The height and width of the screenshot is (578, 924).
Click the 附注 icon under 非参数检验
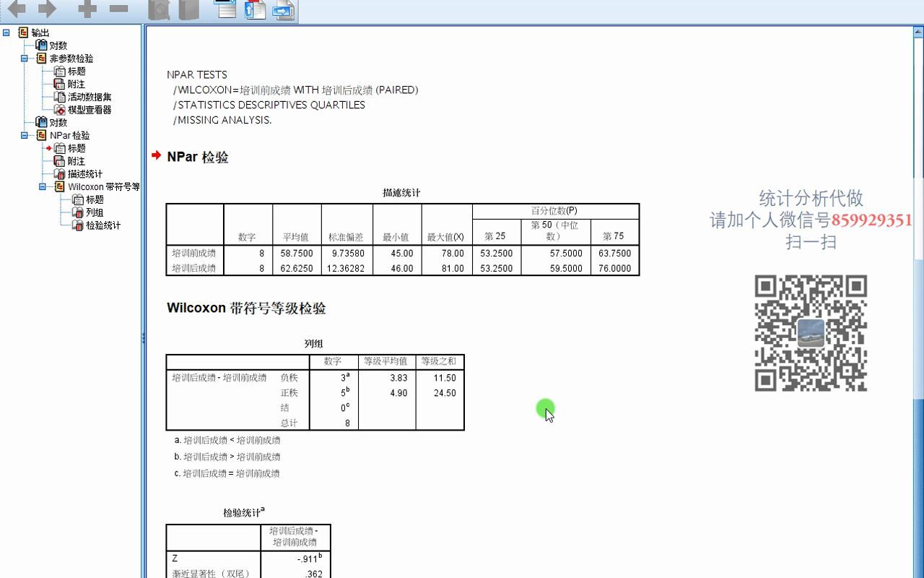(x=59, y=84)
